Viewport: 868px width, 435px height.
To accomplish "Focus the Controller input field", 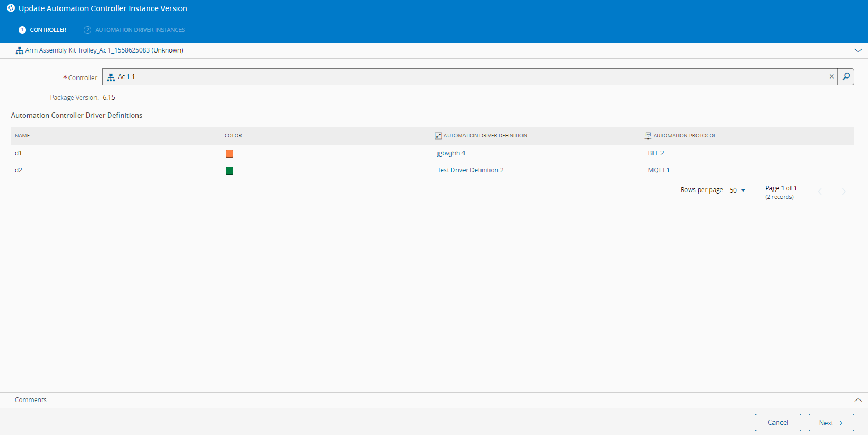I will click(x=470, y=77).
